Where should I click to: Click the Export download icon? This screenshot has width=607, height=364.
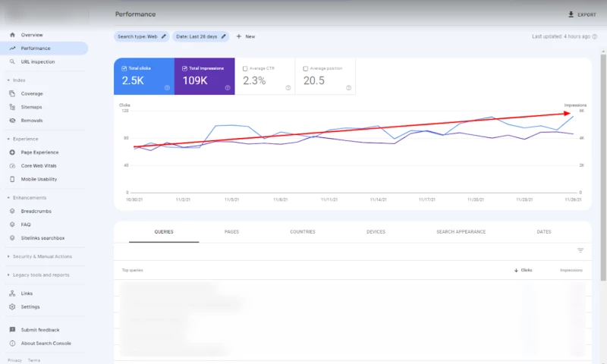click(x=571, y=14)
